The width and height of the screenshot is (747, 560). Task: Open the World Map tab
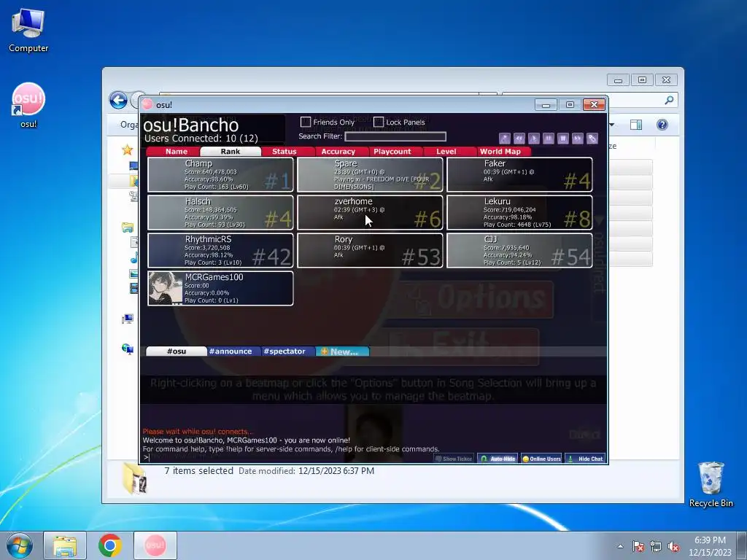(500, 152)
